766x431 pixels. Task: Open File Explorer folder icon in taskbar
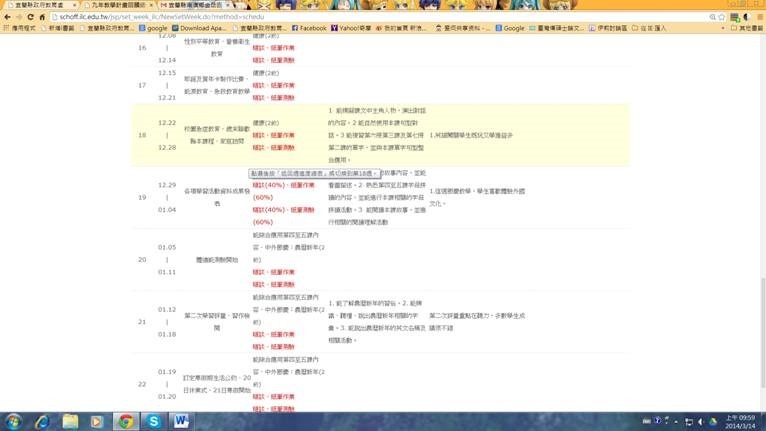point(70,420)
